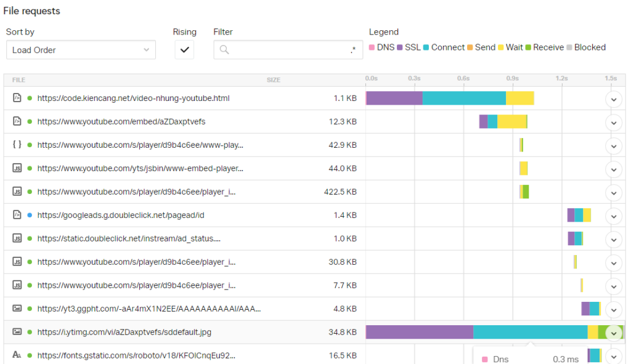Viewport: 631px width, 364px height.
Task: Click the blue status dot for googleads.g.doubleclick.net
Action: click(x=30, y=215)
